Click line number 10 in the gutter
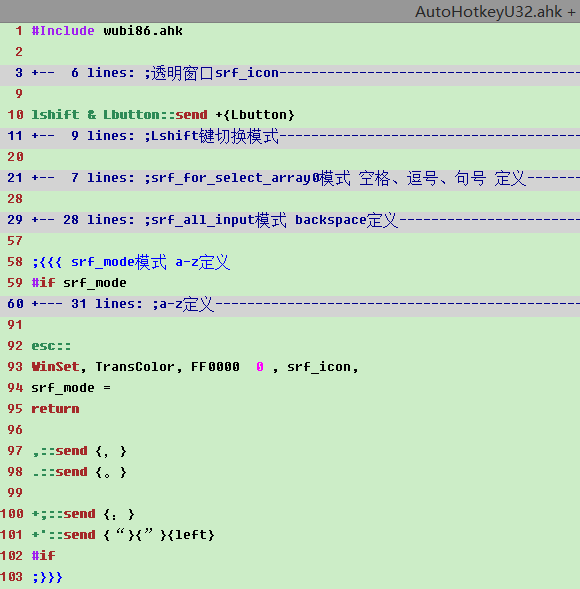Viewport: 580px width, 589px height. (15, 115)
